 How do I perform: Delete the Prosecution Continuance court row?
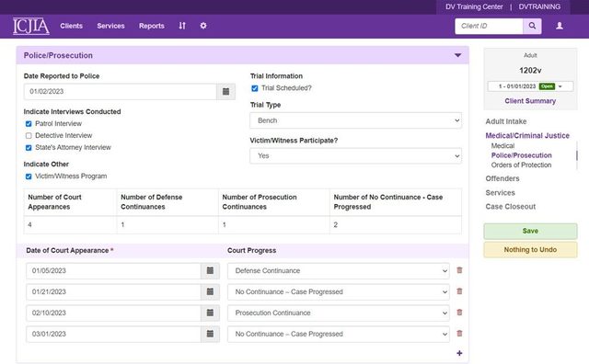pos(459,313)
